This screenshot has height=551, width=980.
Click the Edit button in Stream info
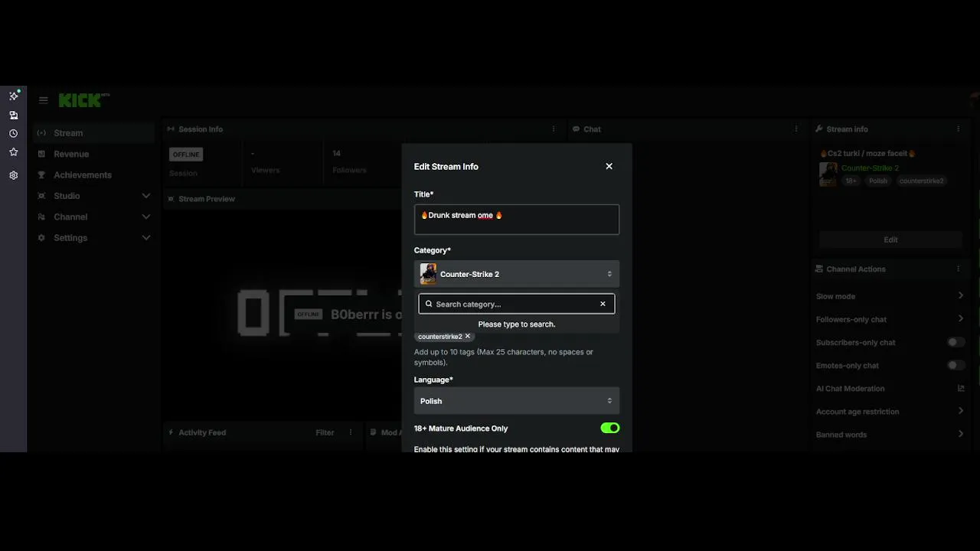coord(890,240)
